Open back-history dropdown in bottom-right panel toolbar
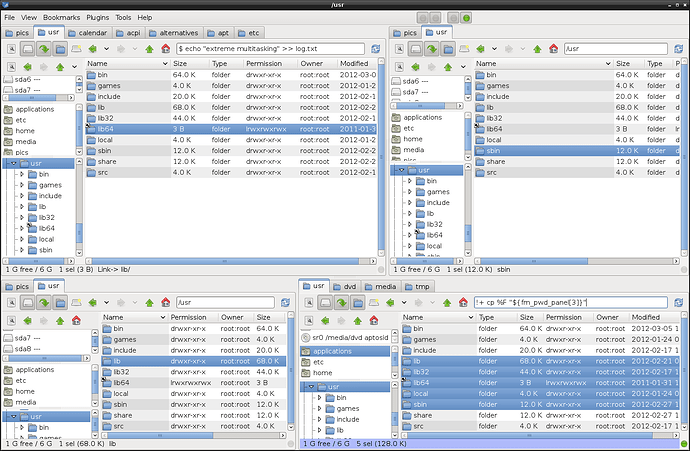 [404, 303]
